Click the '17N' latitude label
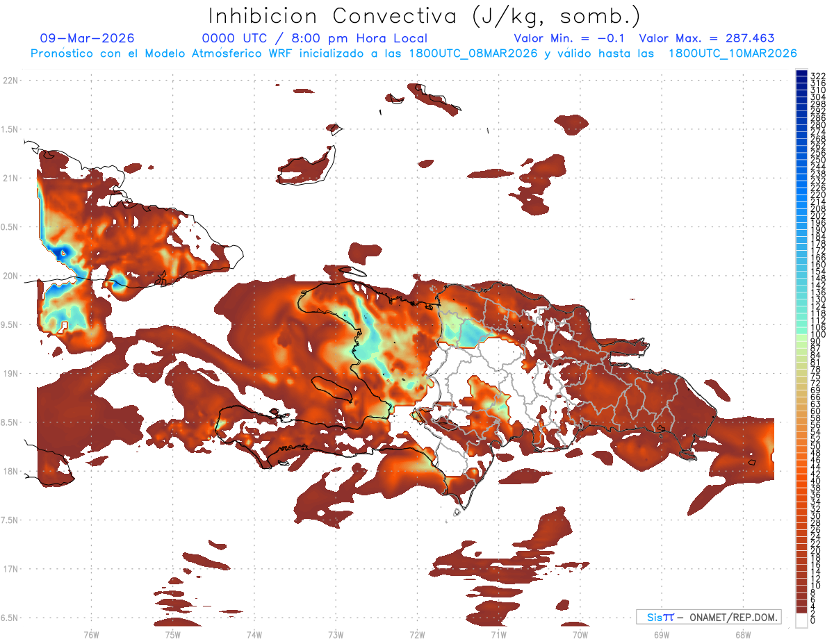The image size is (834, 644). pos(10,569)
